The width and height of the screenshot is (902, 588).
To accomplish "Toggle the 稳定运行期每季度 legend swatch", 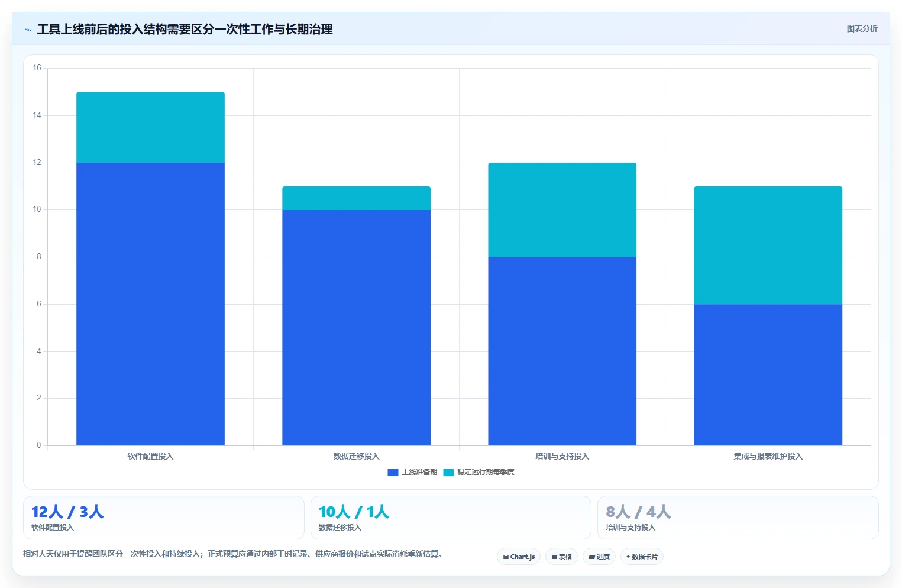I will click(448, 472).
